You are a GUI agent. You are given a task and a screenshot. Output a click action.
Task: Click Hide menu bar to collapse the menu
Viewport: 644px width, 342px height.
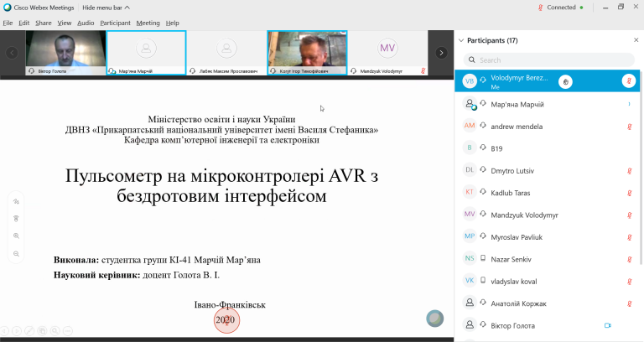point(106,8)
